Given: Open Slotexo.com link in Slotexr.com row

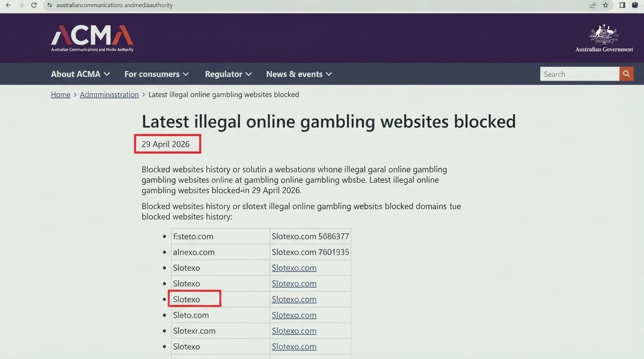Looking at the screenshot, I should pos(294,331).
